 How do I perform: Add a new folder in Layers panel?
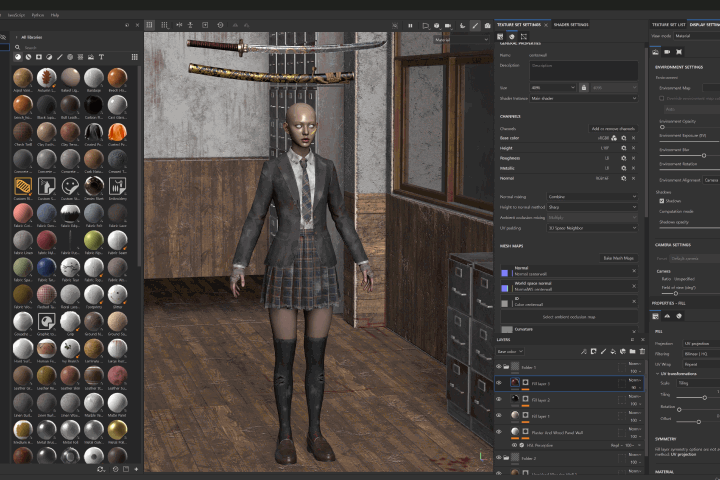632,351
